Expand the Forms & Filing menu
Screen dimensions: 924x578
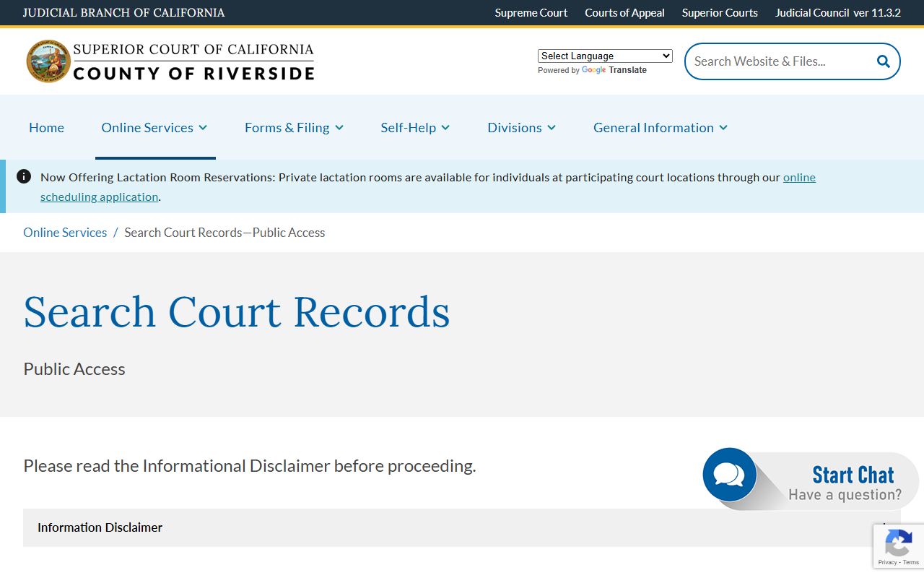tap(294, 127)
